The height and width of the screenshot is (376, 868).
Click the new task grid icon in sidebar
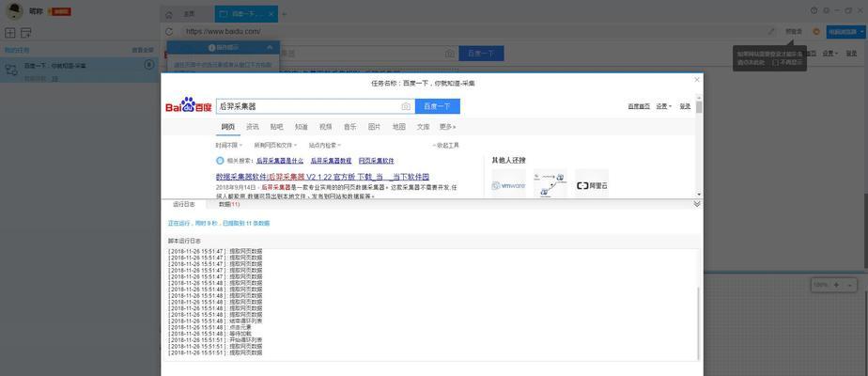tap(10, 33)
